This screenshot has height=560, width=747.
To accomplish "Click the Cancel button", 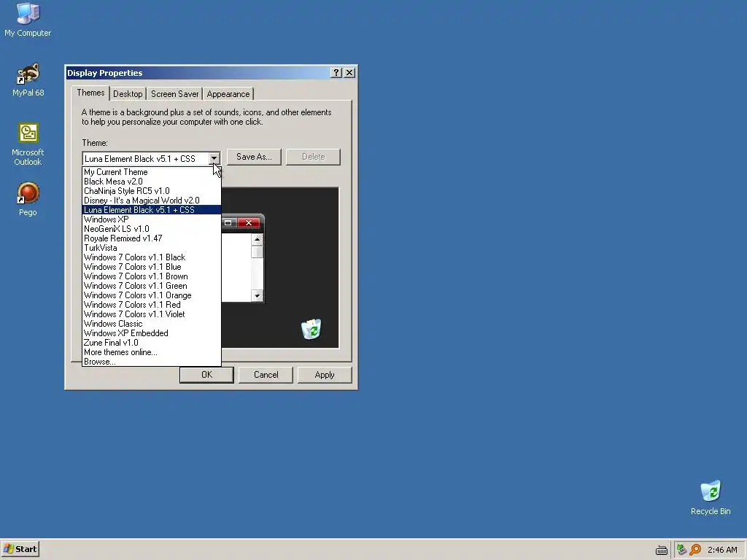I will pos(266,375).
